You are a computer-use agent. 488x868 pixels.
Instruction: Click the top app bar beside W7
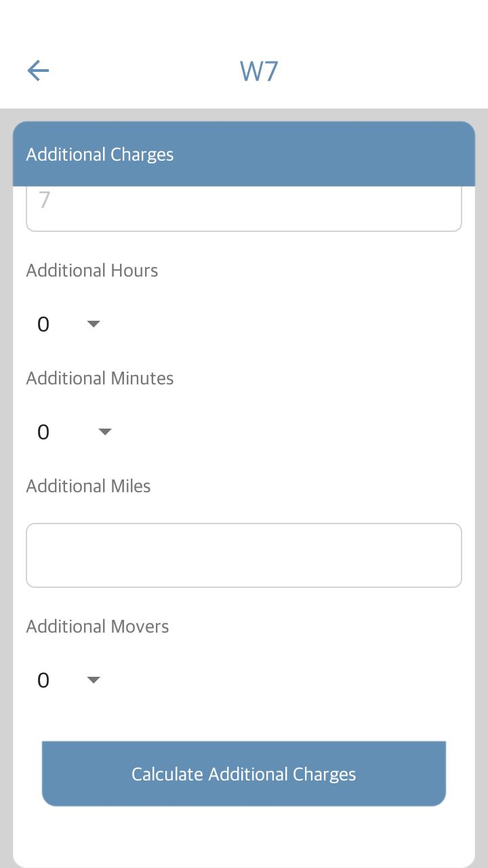click(380, 71)
